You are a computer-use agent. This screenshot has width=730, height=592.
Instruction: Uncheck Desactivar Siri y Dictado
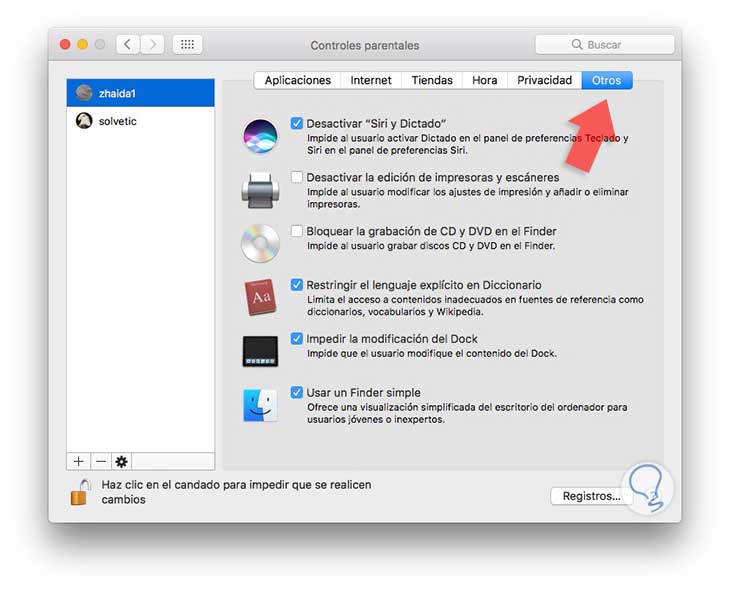click(x=297, y=123)
